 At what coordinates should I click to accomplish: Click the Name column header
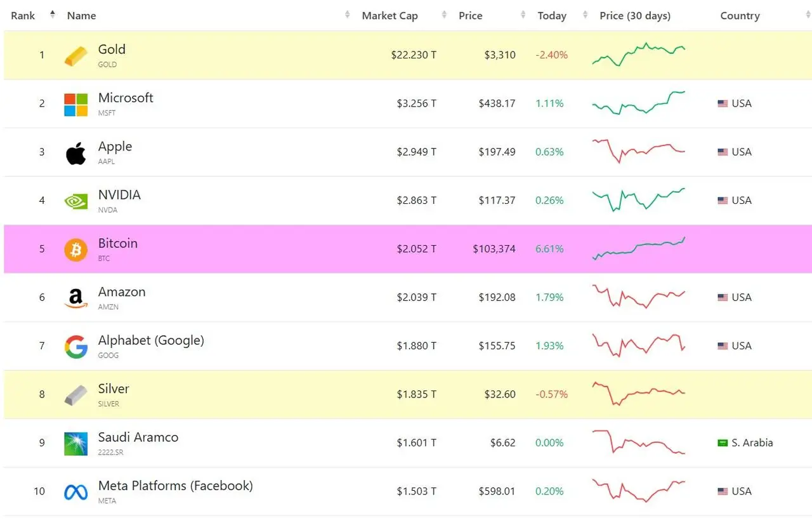(81, 16)
